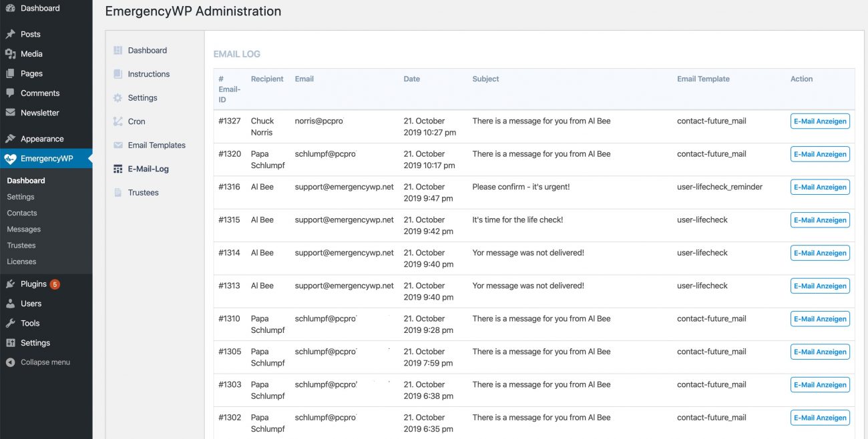
Task: Click the Collapse menu arrow icon
Action: coord(10,362)
